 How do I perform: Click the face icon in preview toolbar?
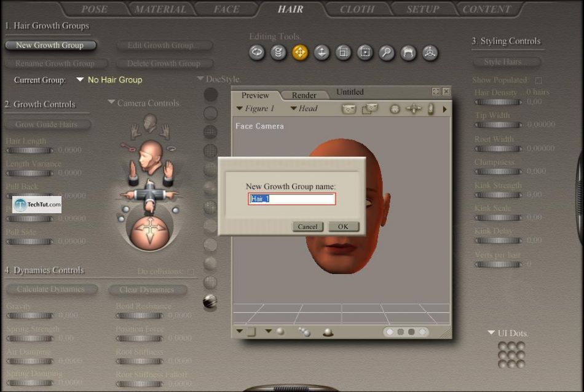[x=395, y=109]
